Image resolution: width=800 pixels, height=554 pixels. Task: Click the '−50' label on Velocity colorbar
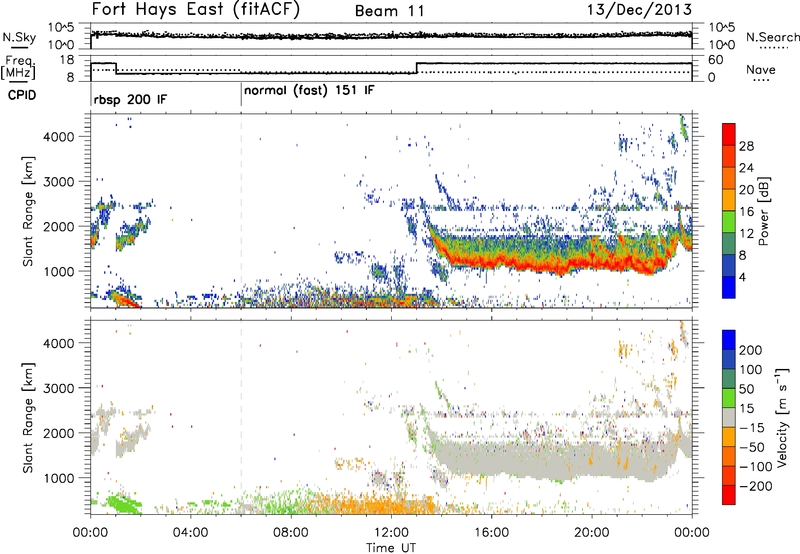752,447
